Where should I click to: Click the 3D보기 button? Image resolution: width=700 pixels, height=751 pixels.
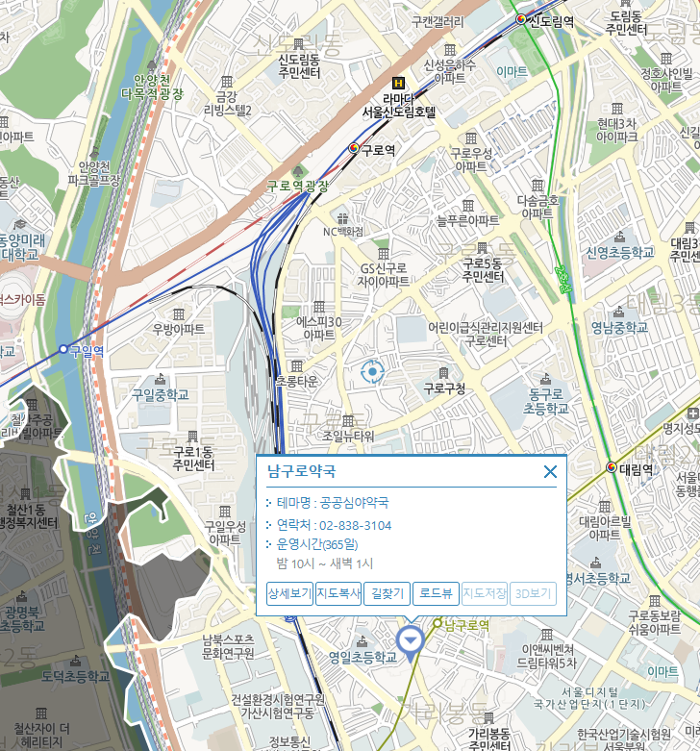pyautogui.click(x=533, y=593)
